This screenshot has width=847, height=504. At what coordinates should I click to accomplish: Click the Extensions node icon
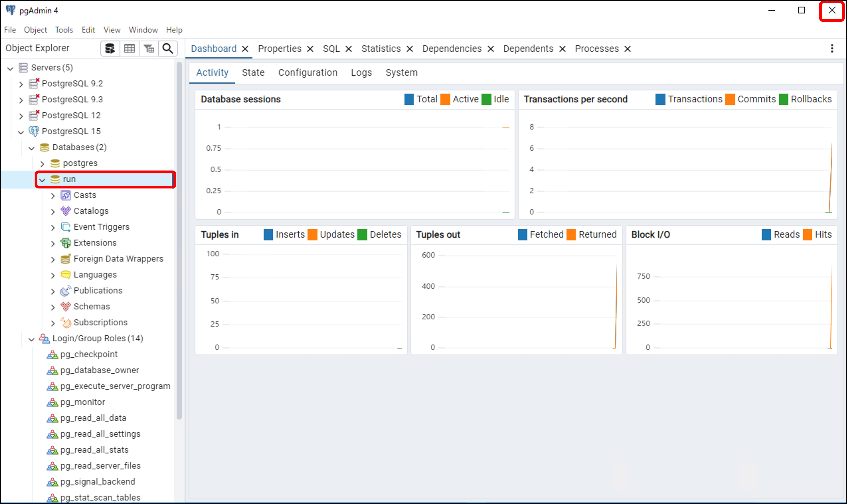(65, 243)
